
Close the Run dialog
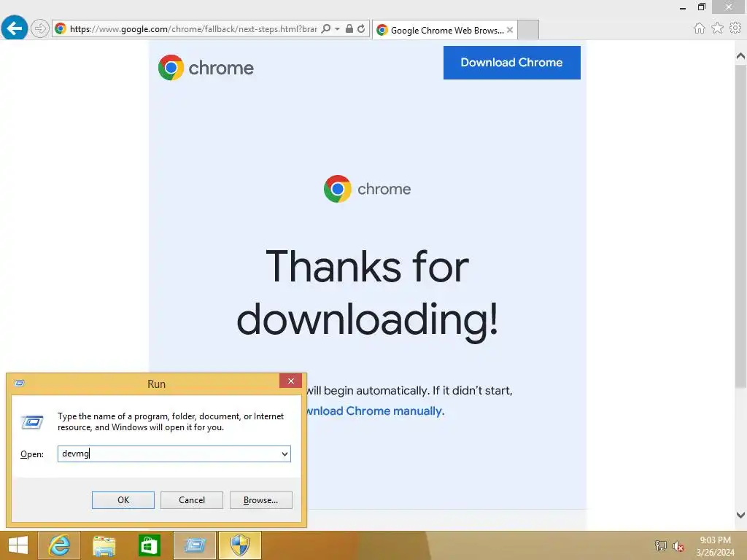pyautogui.click(x=290, y=381)
